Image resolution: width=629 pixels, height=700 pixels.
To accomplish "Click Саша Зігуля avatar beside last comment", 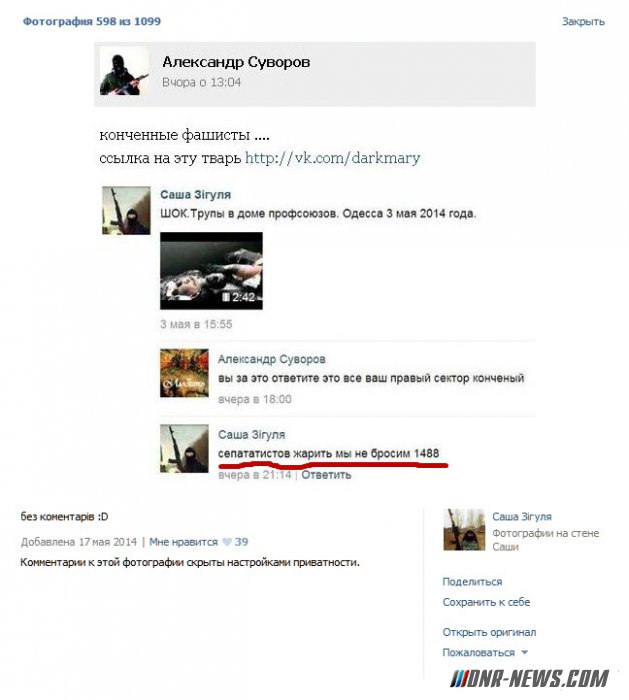I will pyautogui.click(x=184, y=448).
